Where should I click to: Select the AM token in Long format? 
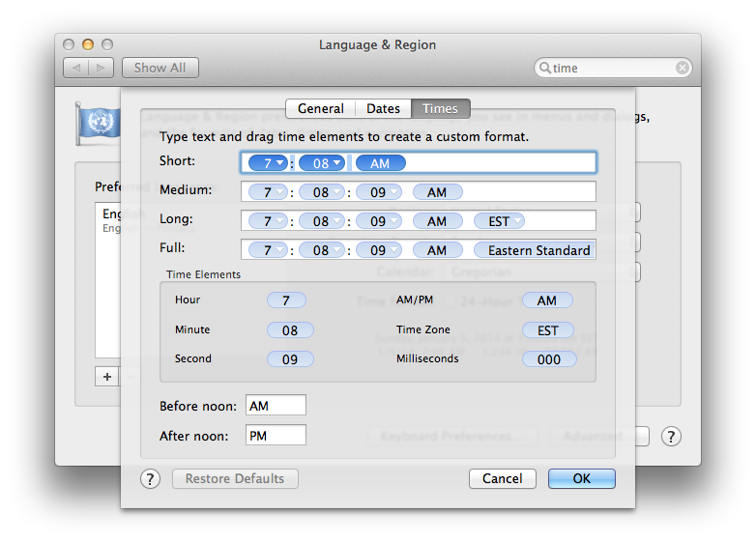click(x=437, y=221)
